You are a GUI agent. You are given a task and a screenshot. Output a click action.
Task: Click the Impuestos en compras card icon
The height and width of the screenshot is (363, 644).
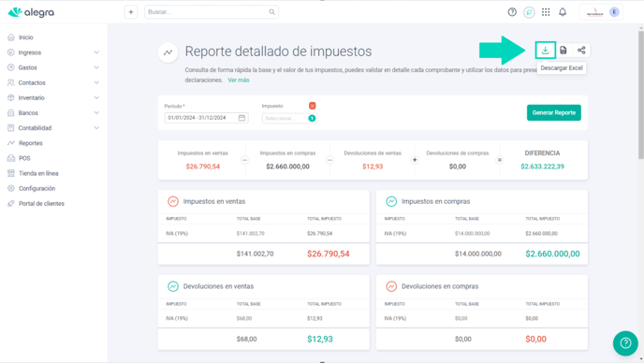[391, 201]
